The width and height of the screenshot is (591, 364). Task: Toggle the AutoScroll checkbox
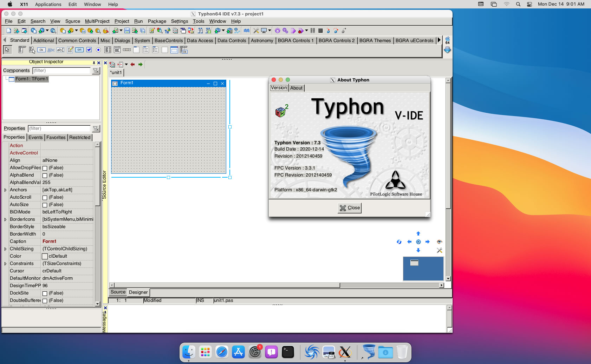(45, 198)
